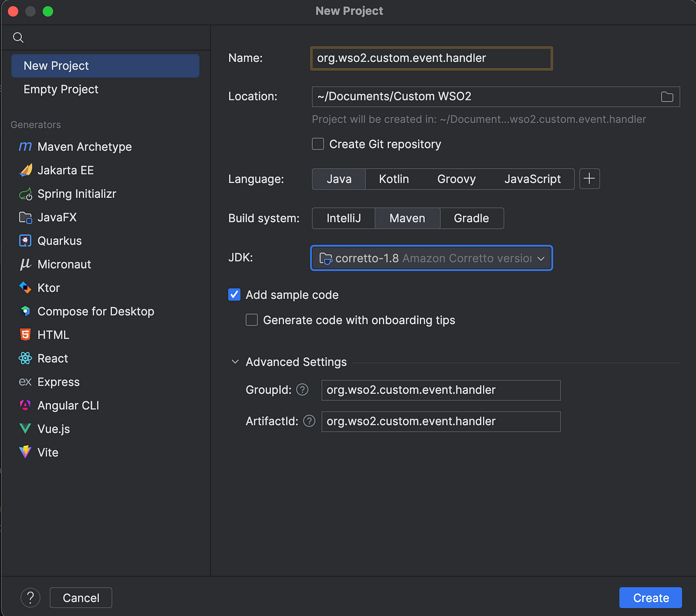
Task: Browse Location with the folder icon
Action: tap(667, 97)
